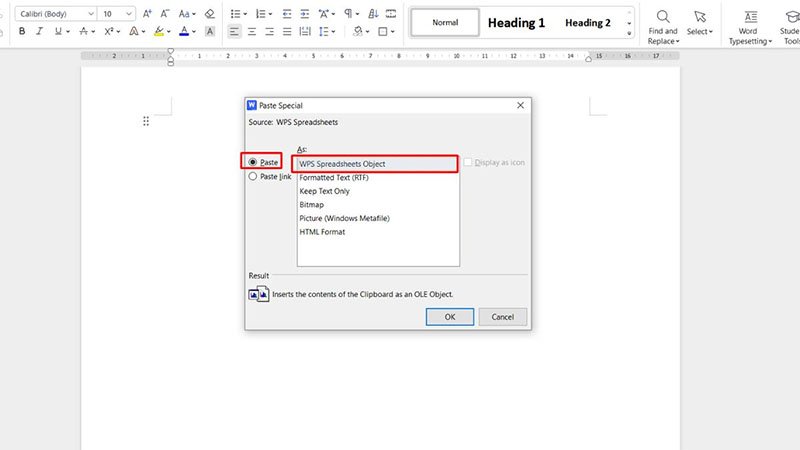Increase paragraph indent
Screen dimensions: 800x450
tap(305, 14)
